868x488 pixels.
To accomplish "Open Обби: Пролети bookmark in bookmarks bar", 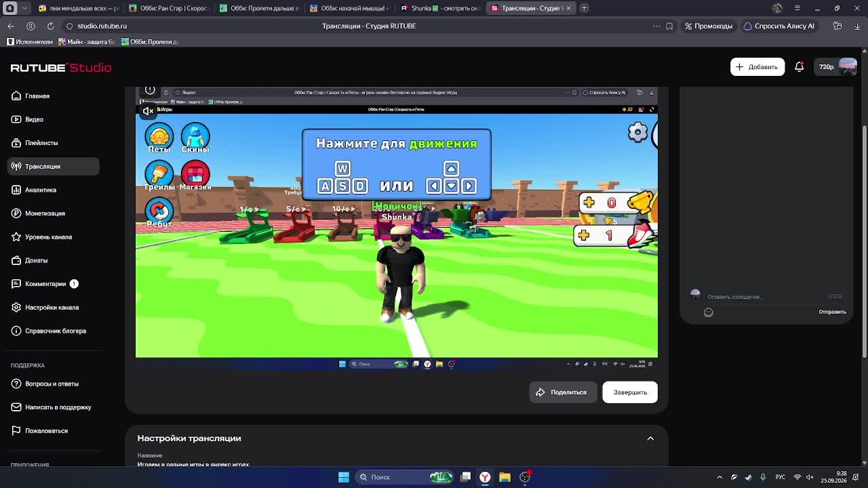I will click(x=150, y=42).
